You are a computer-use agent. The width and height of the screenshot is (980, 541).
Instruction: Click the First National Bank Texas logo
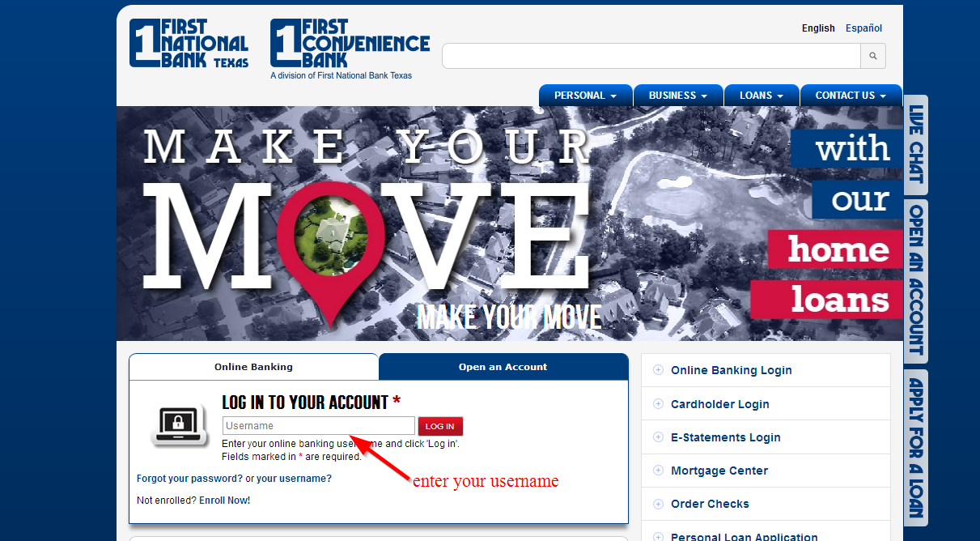[x=189, y=44]
